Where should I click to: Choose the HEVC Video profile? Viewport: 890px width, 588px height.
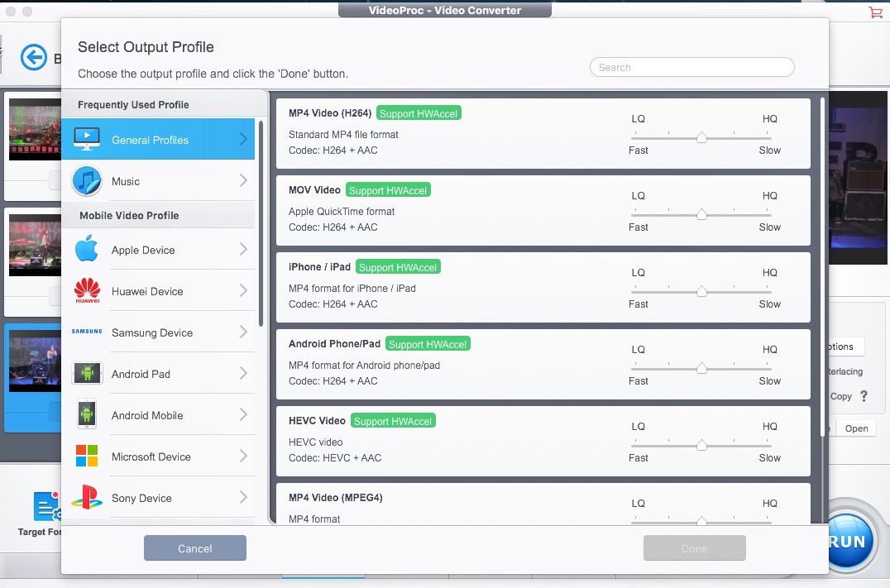(x=543, y=441)
